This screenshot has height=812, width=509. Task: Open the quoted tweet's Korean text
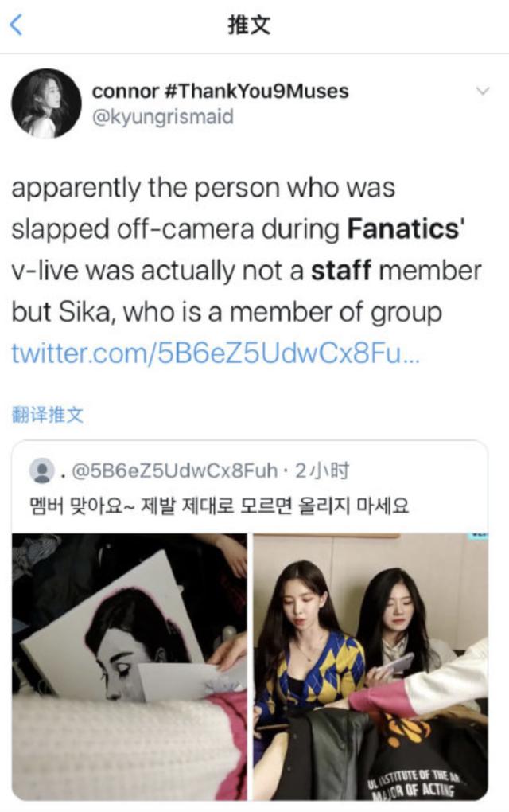(220, 505)
